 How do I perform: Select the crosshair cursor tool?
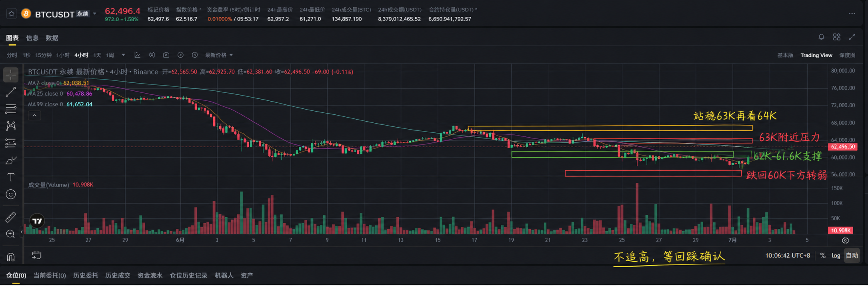point(11,75)
